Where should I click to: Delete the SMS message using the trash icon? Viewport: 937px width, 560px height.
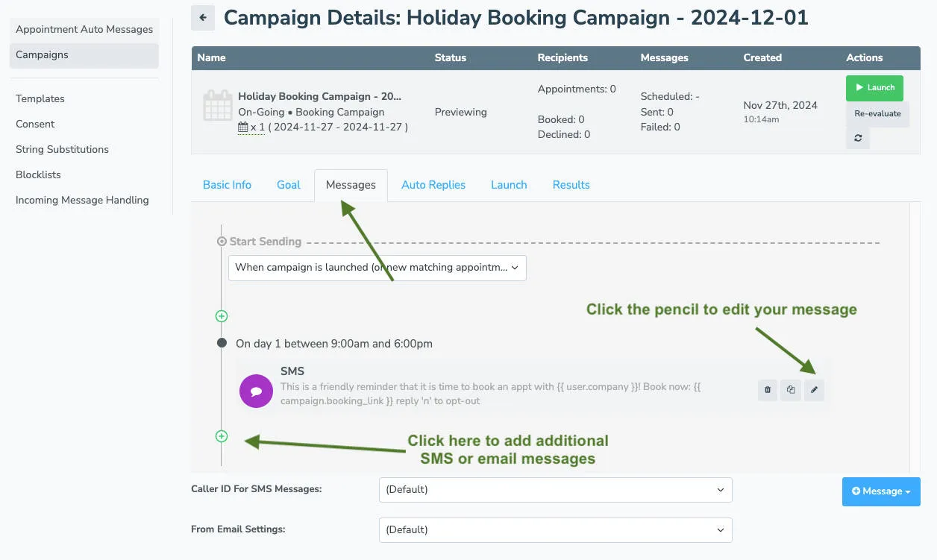point(767,389)
